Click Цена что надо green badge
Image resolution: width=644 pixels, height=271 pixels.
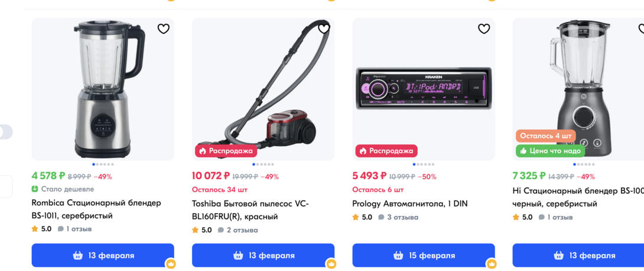coord(550,151)
